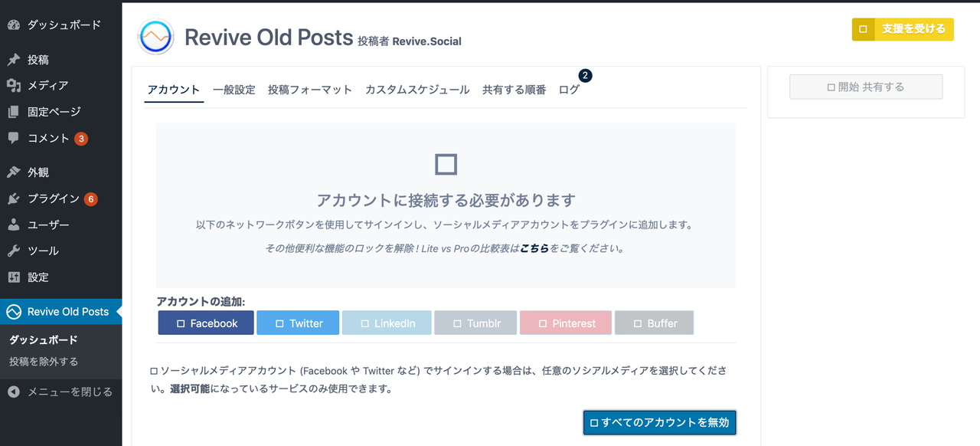This screenshot has height=446, width=980.
Task: Click the Revive Old Posts sidebar icon
Action: point(13,312)
